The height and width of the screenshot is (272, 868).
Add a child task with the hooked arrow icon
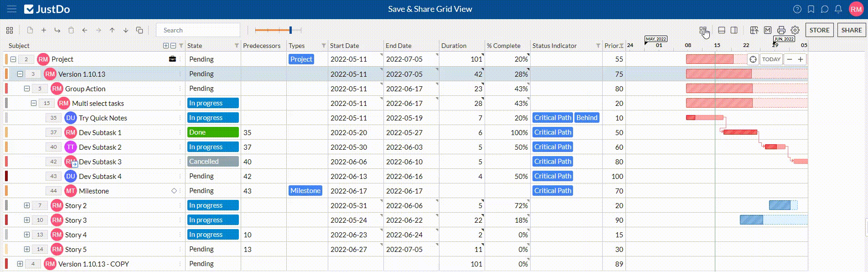(x=57, y=30)
